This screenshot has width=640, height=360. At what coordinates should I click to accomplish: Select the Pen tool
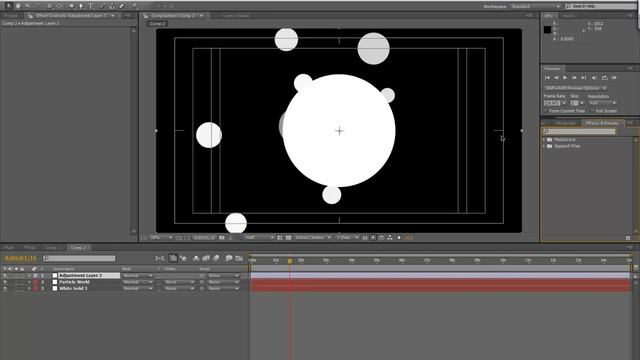point(81,6)
